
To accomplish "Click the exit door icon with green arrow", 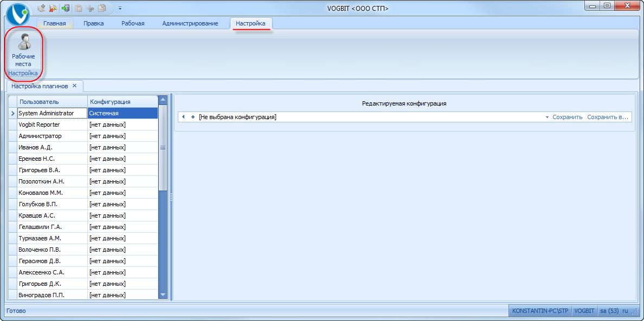I will 66,8.
